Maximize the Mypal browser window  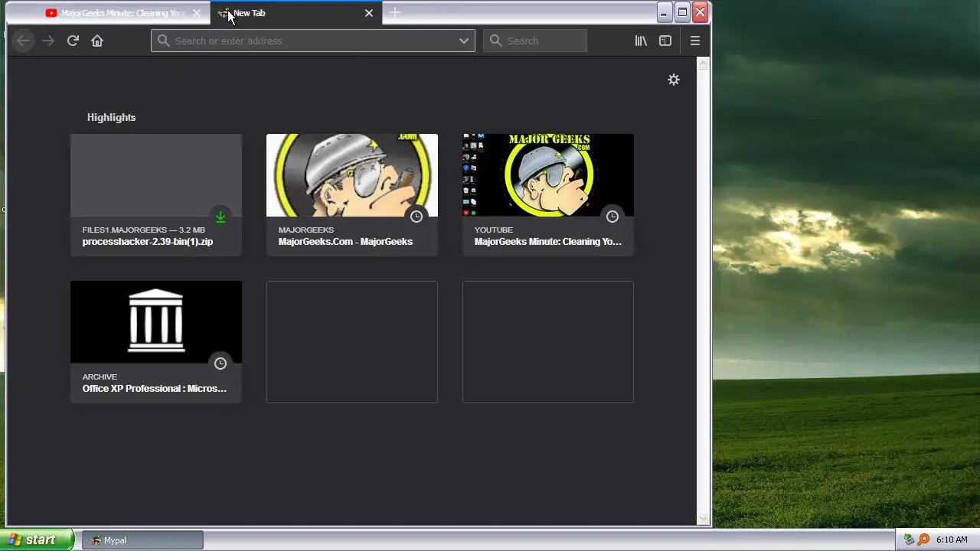coord(682,12)
